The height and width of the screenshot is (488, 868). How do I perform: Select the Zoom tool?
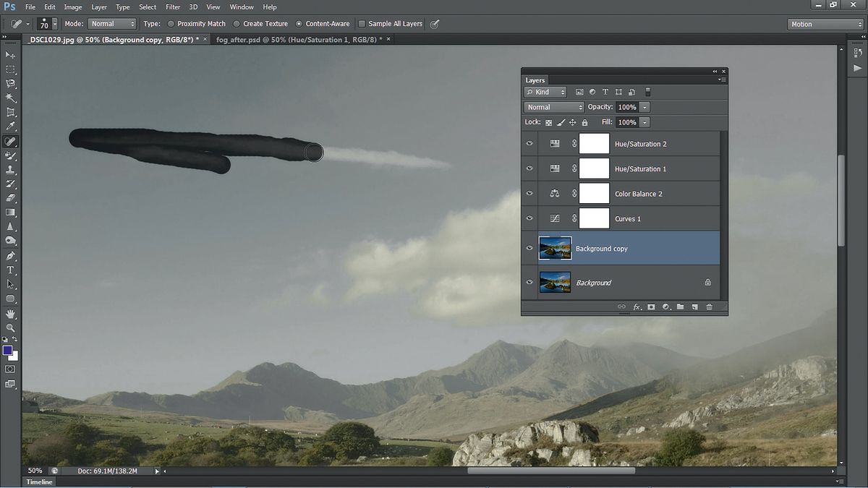[11, 328]
